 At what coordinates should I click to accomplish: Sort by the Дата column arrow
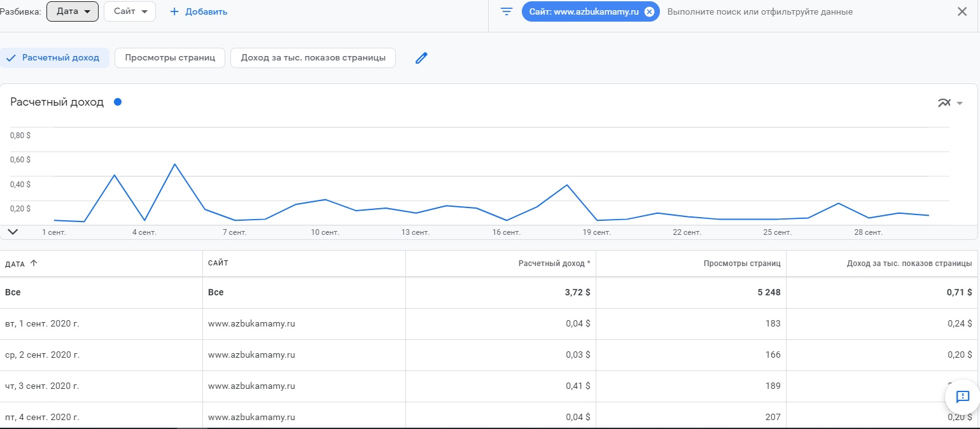coord(34,264)
